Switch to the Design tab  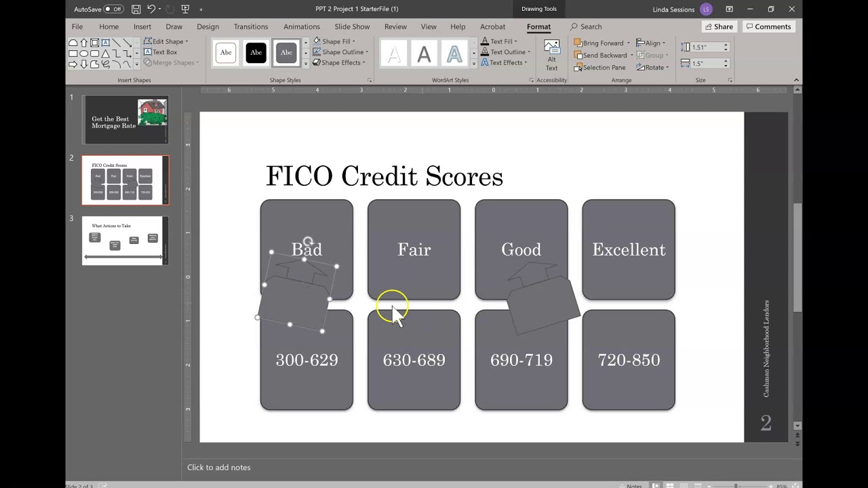[x=208, y=26]
